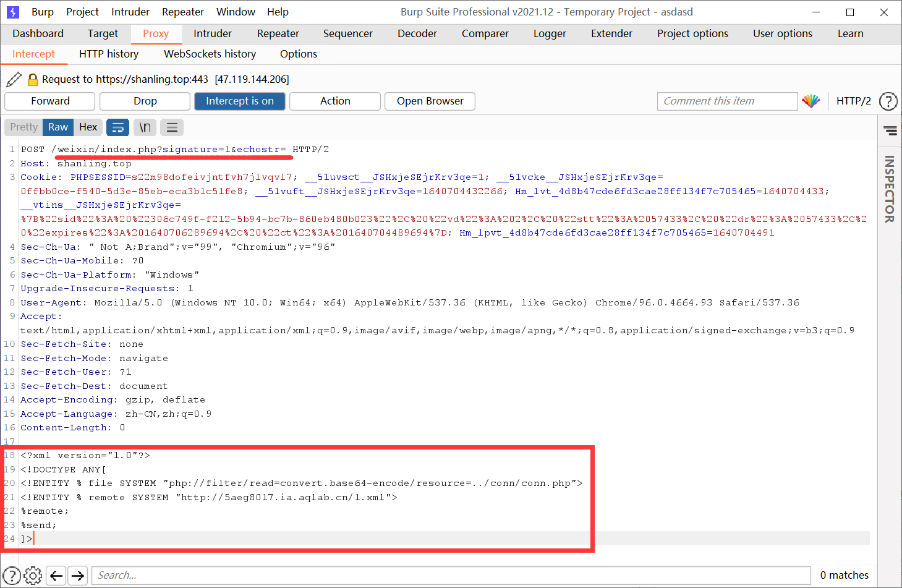902x588 pixels.
Task: Toggle the Intercept is on button
Action: (x=240, y=101)
